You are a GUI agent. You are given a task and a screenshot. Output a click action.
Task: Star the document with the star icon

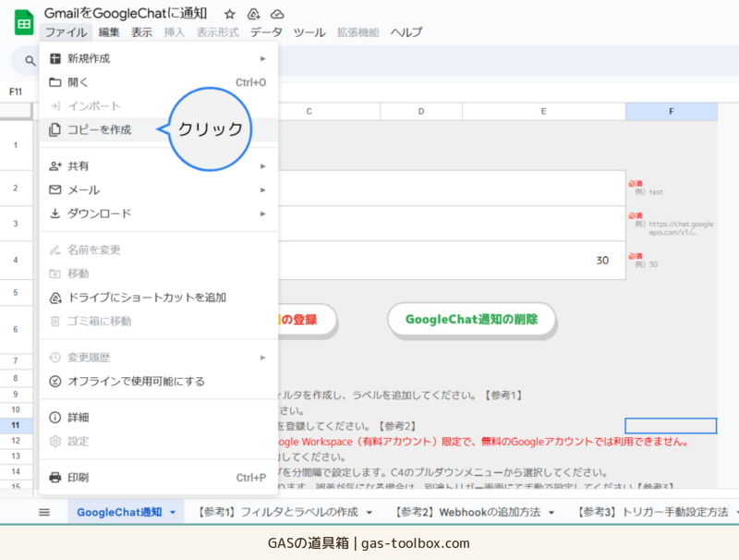229,14
